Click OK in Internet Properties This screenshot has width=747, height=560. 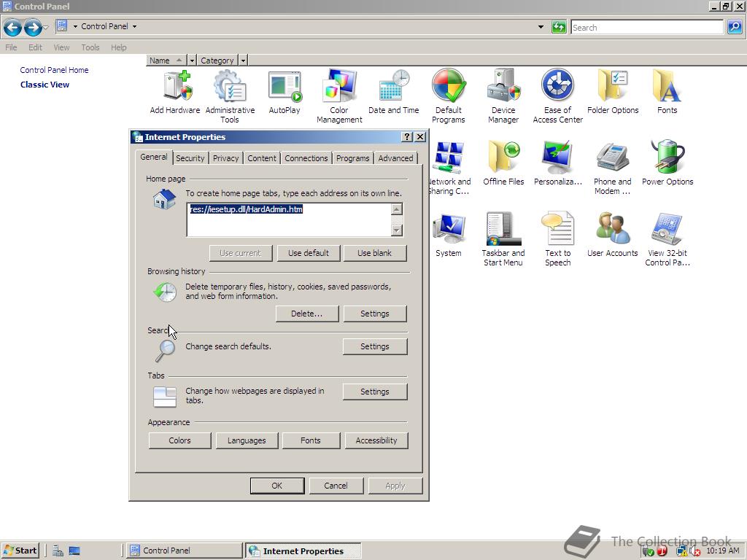click(276, 486)
